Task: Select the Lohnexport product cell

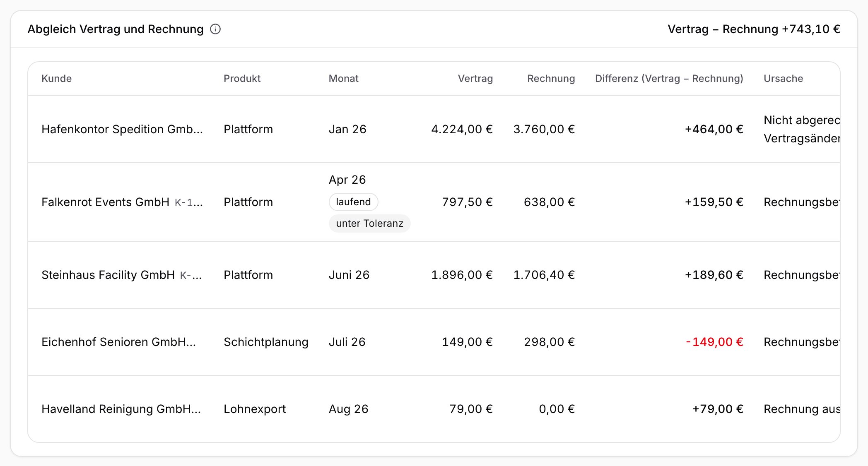Action: (x=255, y=409)
